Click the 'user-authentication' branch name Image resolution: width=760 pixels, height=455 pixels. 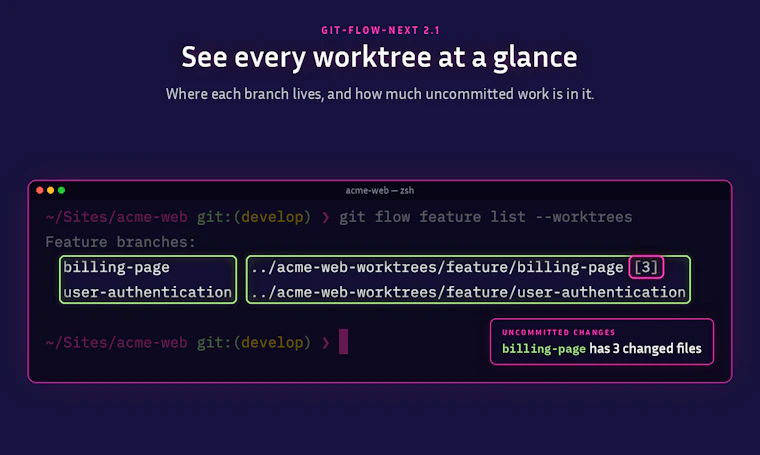147,292
